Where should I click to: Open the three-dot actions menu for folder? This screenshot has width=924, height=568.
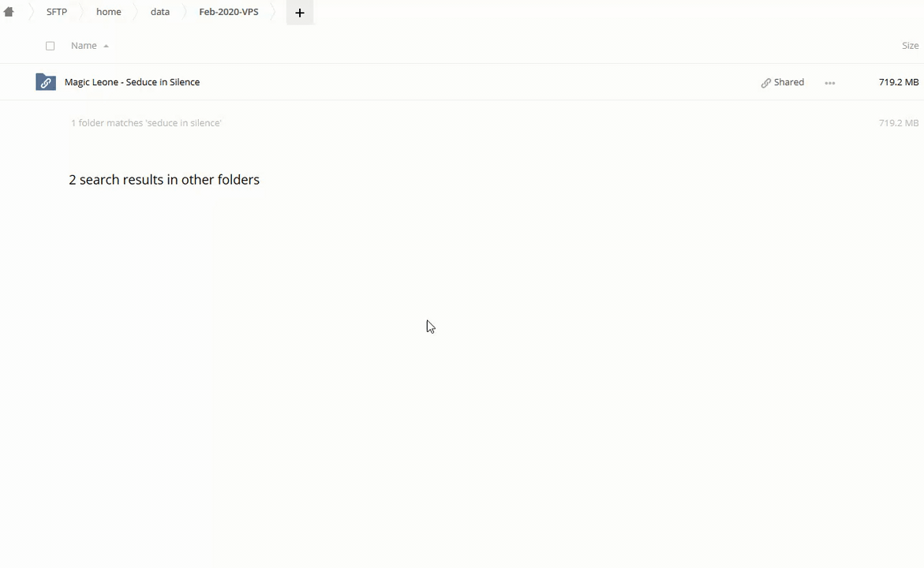click(829, 83)
